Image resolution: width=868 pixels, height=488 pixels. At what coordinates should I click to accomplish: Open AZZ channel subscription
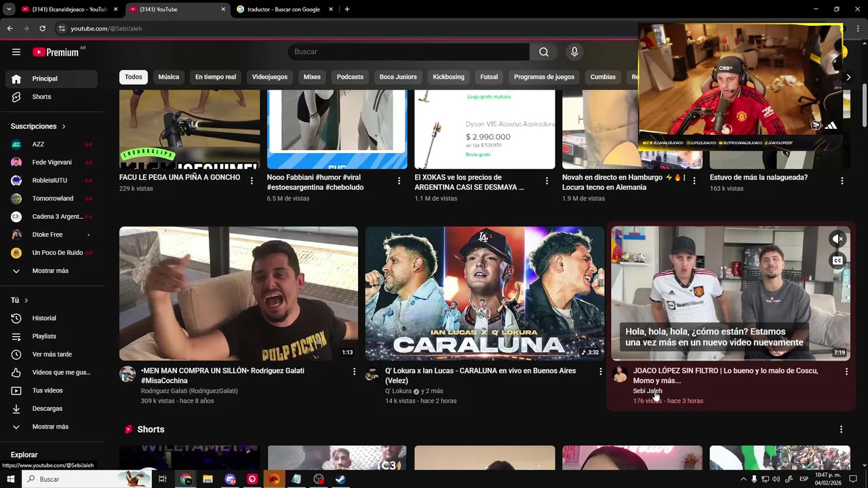(52, 144)
